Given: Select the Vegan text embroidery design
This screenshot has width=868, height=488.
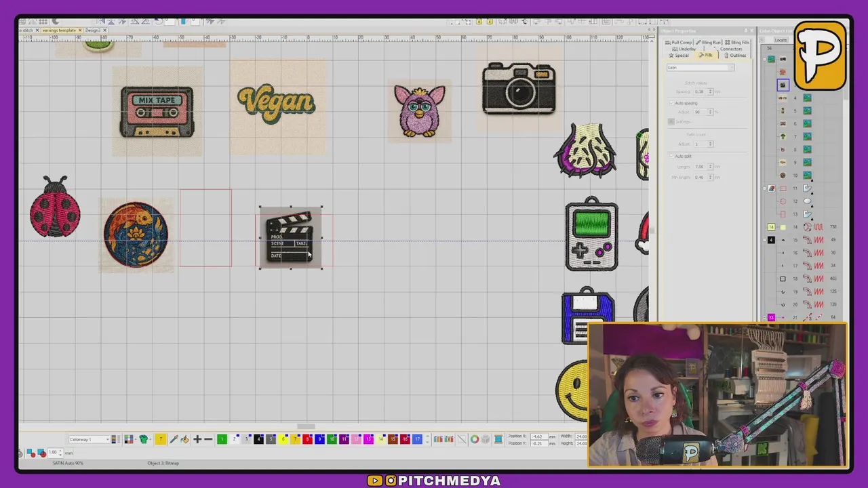Looking at the screenshot, I should point(276,105).
